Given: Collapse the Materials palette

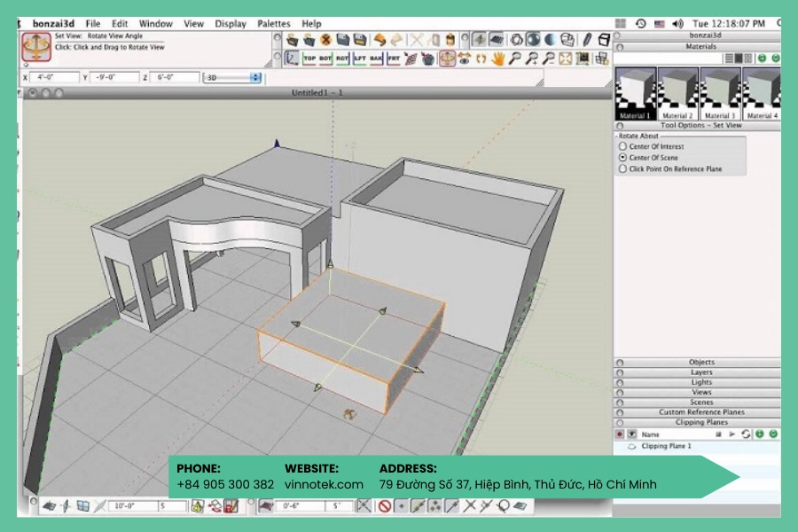Looking at the screenshot, I should pos(620,47).
